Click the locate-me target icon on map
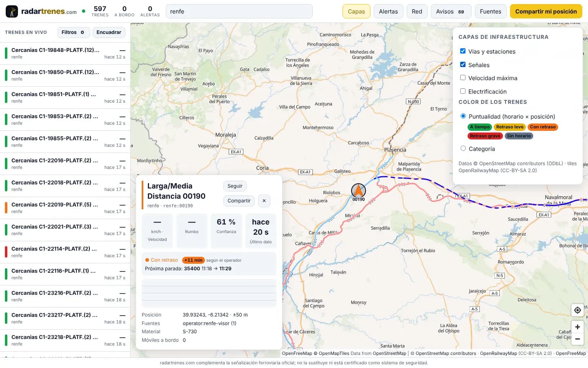588x368 pixels. (x=577, y=310)
